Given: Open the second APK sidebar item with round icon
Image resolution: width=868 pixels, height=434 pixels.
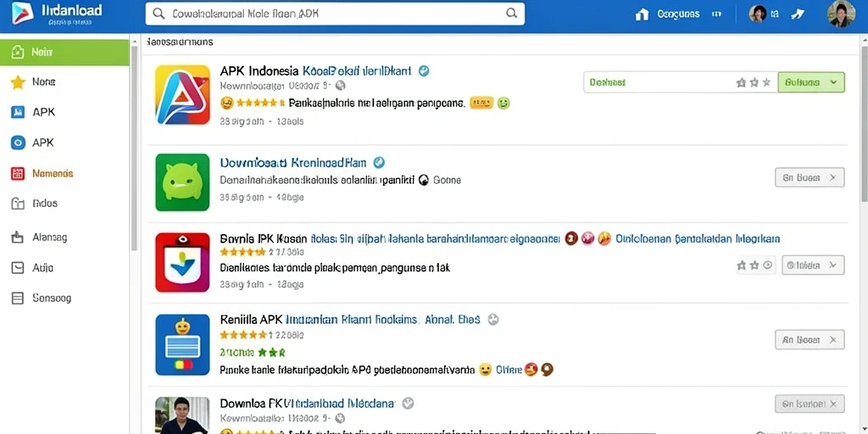Looking at the screenshot, I should click(64, 142).
